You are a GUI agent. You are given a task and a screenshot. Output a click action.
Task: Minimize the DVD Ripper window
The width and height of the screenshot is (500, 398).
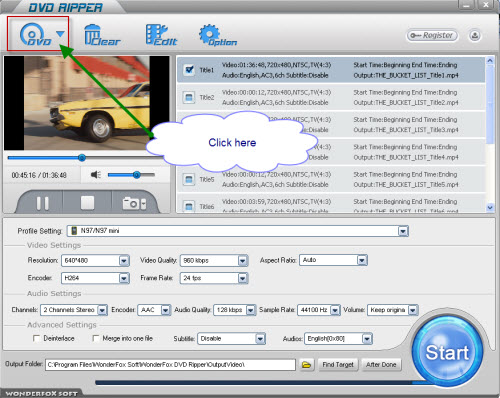point(467,4)
